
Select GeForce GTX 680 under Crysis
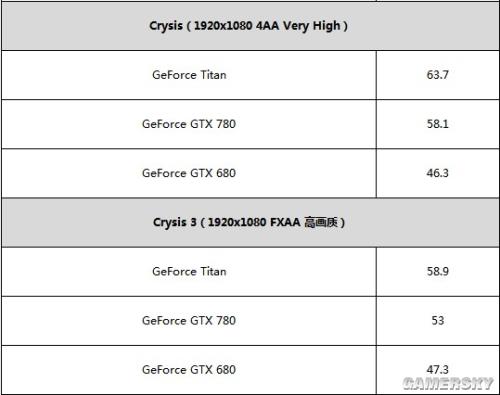point(189,173)
